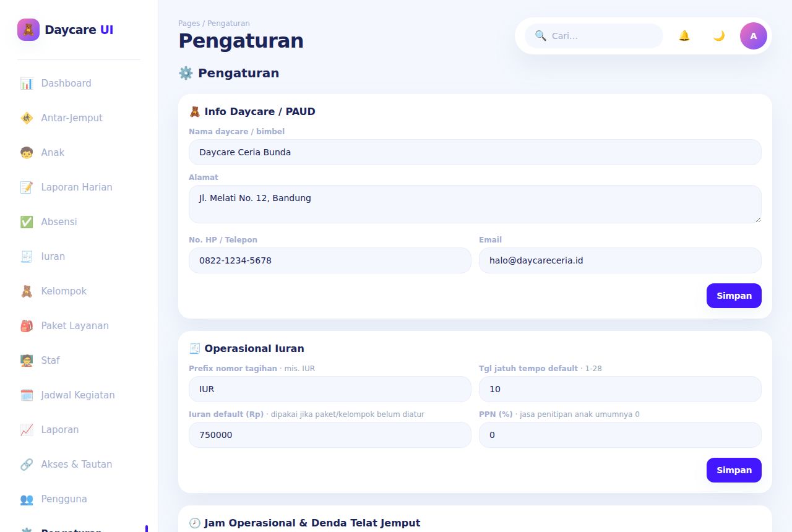Screen dimensions: 792x532
Task: Open the Absensi page
Action: [79, 222]
